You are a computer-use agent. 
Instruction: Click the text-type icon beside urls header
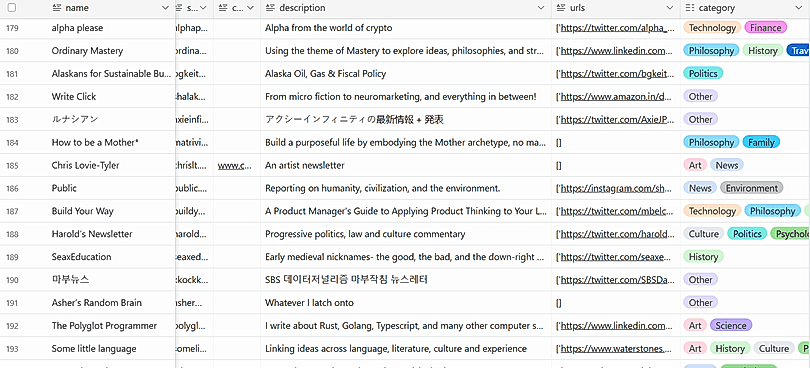pyautogui.click(x=561, y=8)
